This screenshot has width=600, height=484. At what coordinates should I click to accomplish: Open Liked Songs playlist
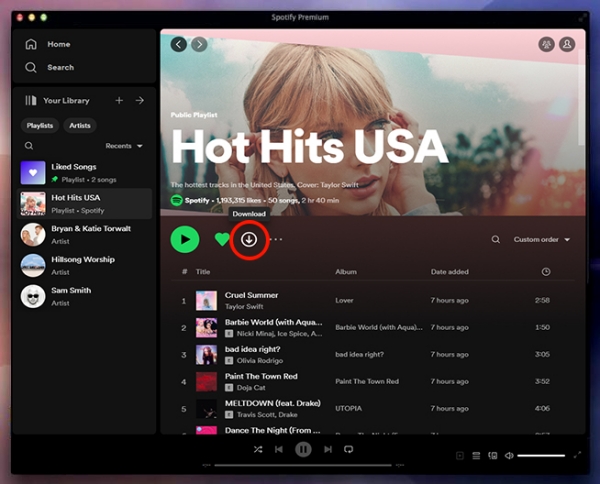click(84, 173)
